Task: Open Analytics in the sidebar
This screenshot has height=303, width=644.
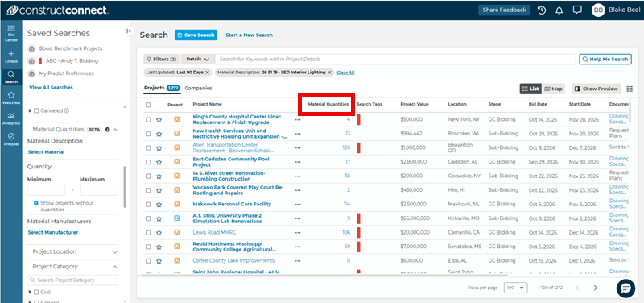Action: pyautogui.click(x=11, y=118)
